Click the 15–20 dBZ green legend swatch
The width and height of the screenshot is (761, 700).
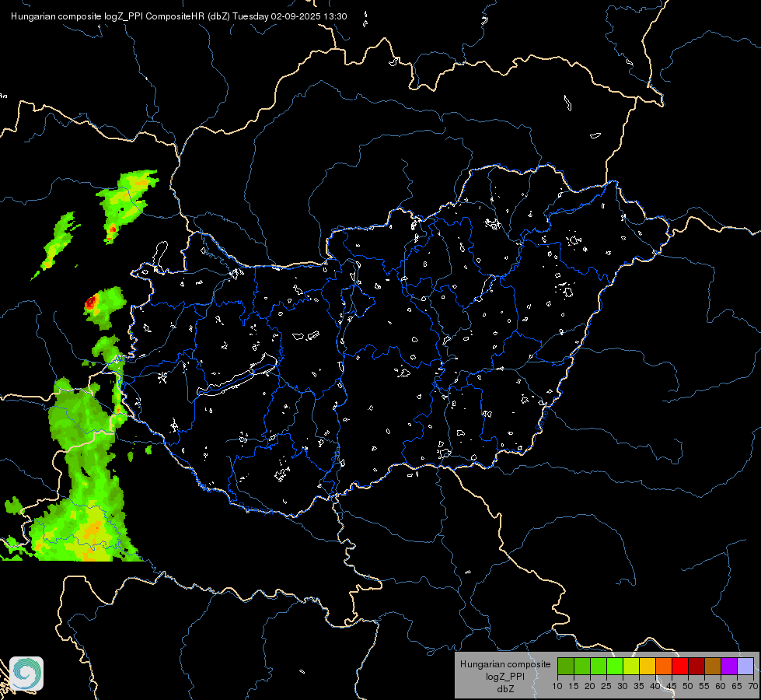(582, 666)
